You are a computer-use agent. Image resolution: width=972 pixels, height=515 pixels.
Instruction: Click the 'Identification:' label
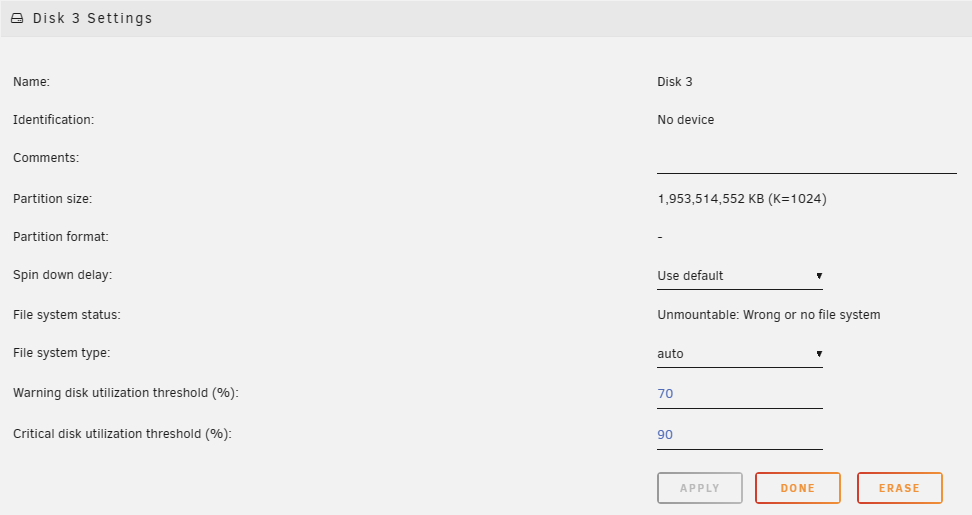(x=53, y=120)
